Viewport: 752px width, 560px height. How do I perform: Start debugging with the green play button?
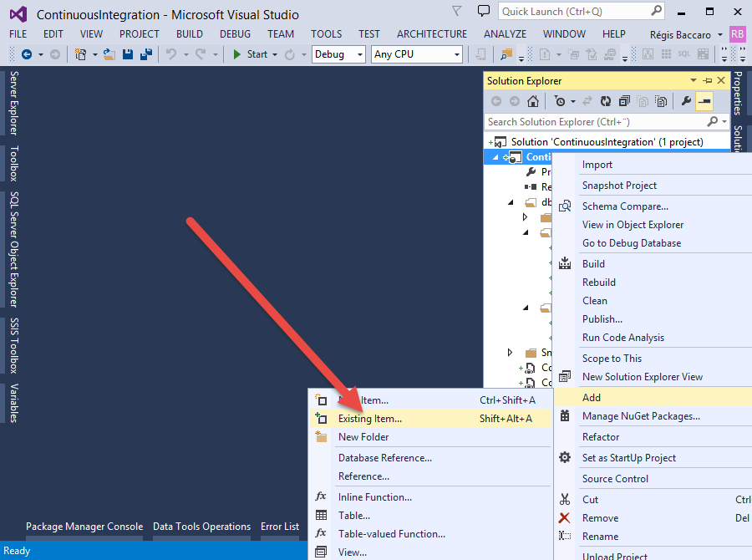tap(236, 54)
